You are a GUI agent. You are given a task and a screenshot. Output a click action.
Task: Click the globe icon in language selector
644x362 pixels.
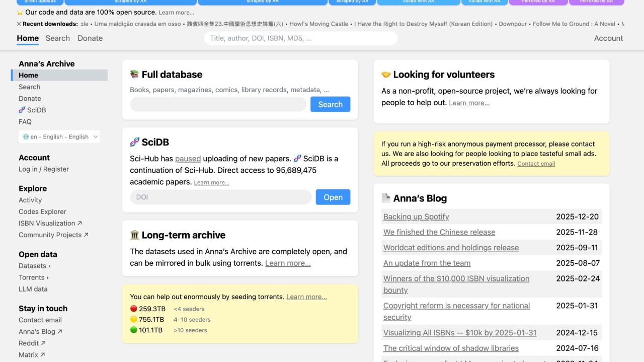click(25, 136)
